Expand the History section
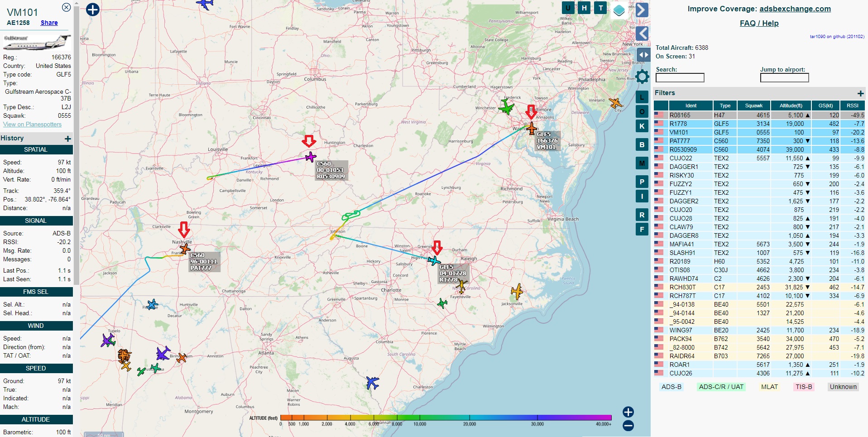The image size is (868, 437). click(x=68, y=139)
